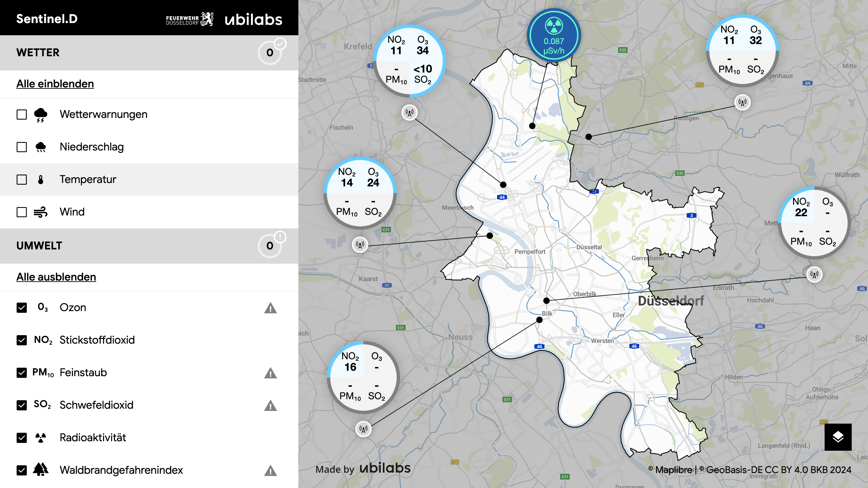Click antenna station icon near Ratingen
This screenshot has width=868, height=488.
742,102
